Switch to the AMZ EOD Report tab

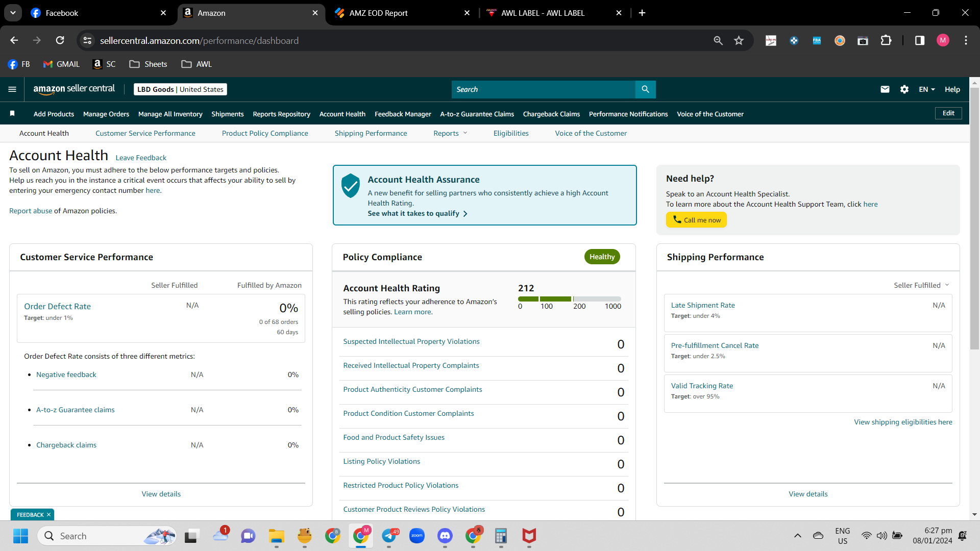click(x=402, y=13)
